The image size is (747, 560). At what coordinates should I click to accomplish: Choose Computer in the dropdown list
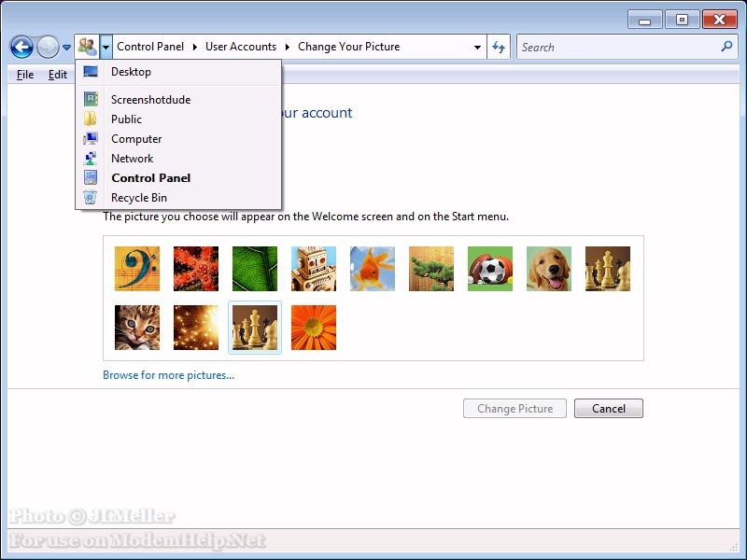click(178, 138)
